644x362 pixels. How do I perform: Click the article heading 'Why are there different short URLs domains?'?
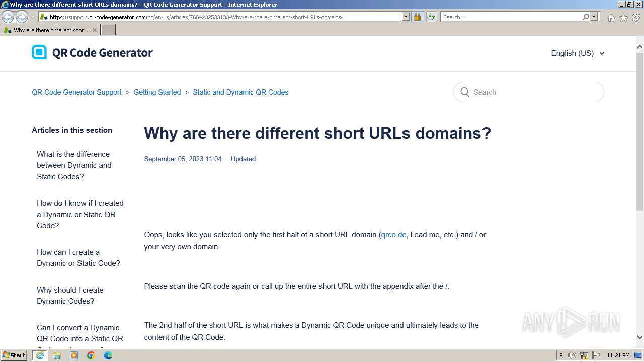point(317,133)
